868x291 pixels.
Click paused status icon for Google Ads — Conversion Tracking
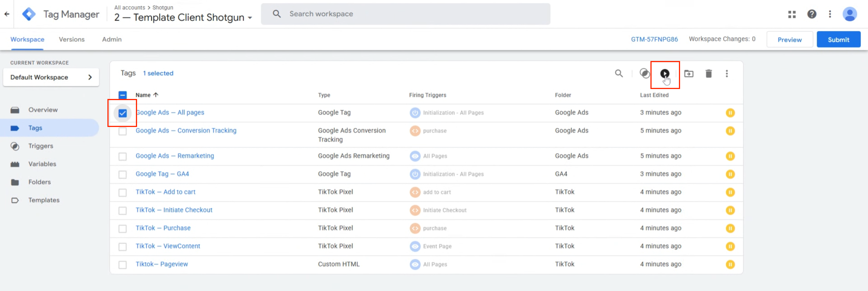tap(730, 131)
